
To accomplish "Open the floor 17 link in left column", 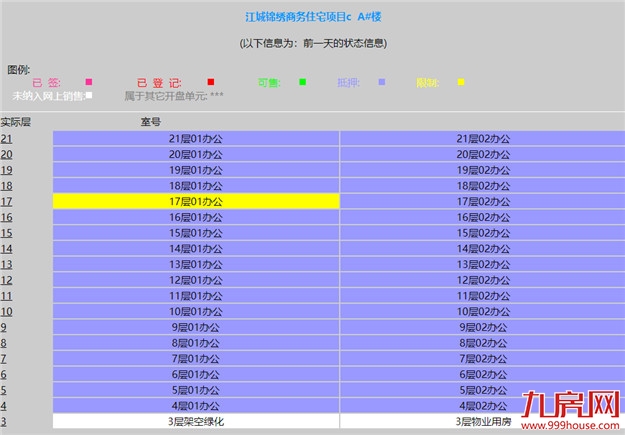I will click(7, 201).
